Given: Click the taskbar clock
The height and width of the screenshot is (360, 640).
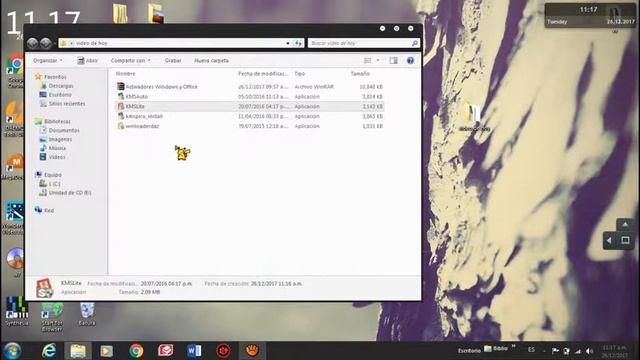Looking at the screenshot, I should pyautogui.click(x=615, y=351).
